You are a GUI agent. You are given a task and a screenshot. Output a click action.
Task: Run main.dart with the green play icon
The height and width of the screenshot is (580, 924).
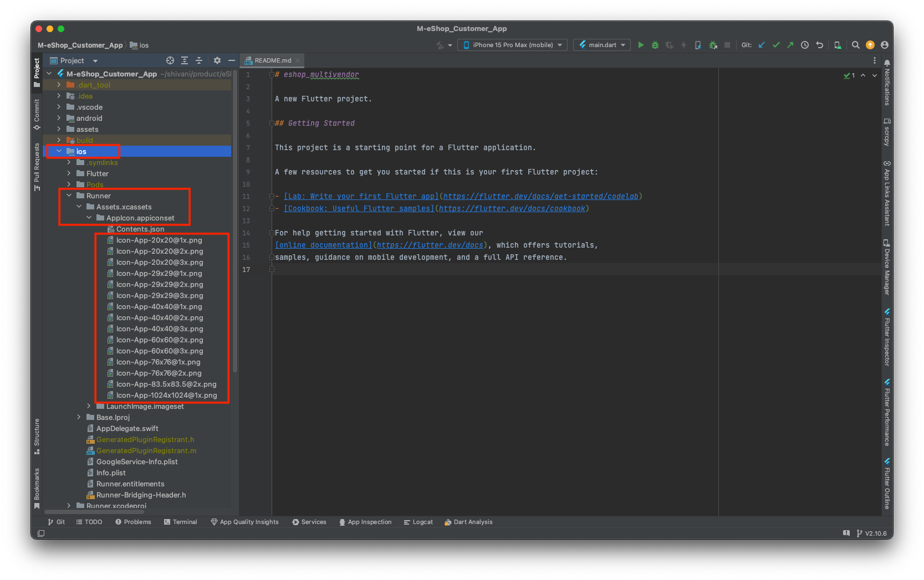pos(641,45)
